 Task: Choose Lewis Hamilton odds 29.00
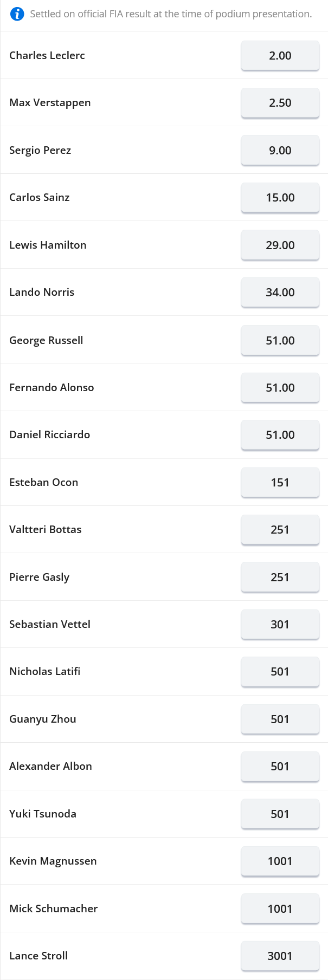(x=280, y=245)
